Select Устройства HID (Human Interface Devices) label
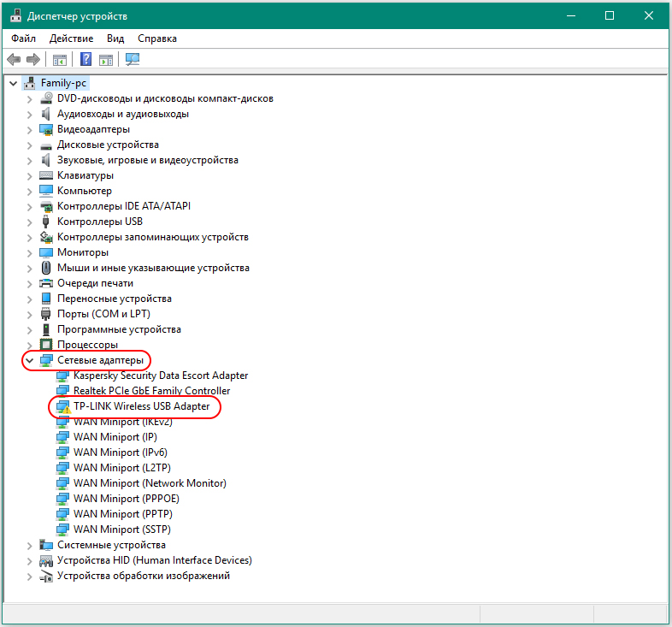The width and height of the screenshot is (672, 627). pos(155,560)
